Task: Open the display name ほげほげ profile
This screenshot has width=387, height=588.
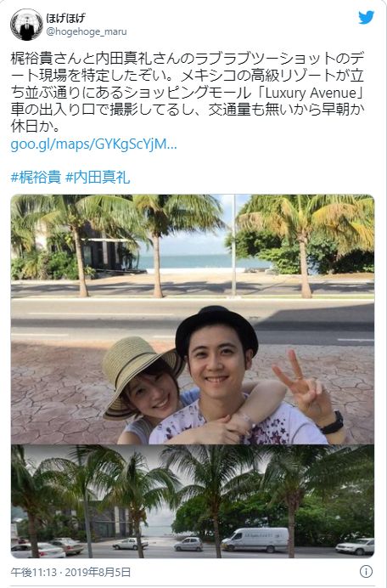Action: (x=66, y=18)
